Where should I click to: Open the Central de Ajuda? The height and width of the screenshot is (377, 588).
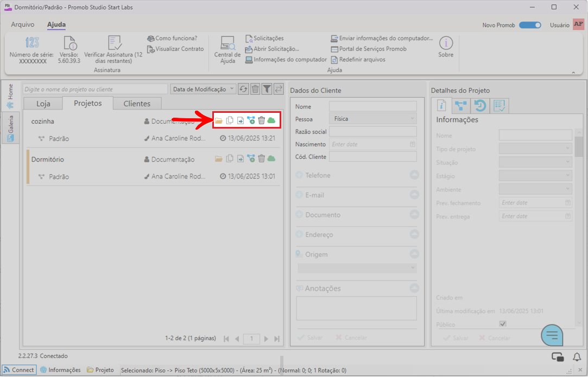pos(227,50)
